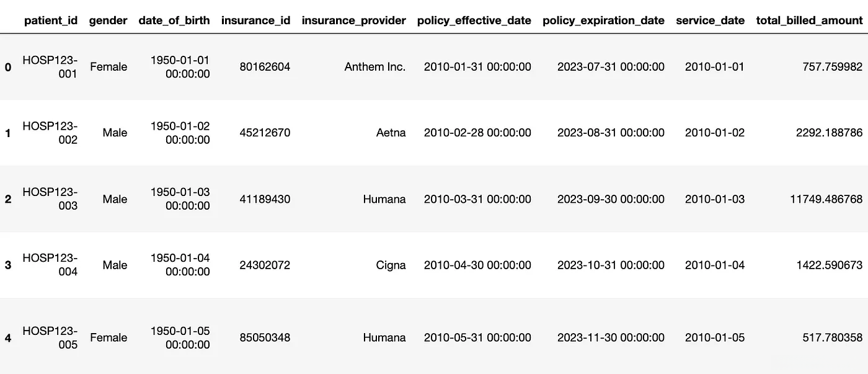Click the patient_id column header

(51, 20)
